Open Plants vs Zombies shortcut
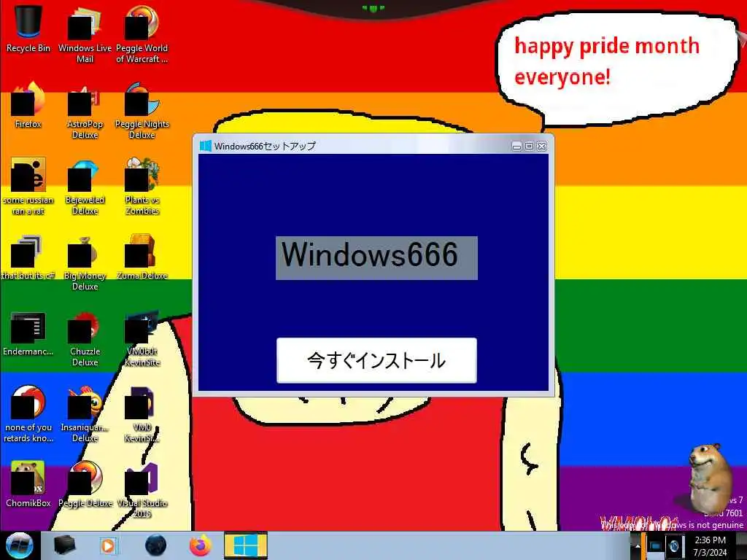This screenshot has height=560, width=747. [142, 186]
